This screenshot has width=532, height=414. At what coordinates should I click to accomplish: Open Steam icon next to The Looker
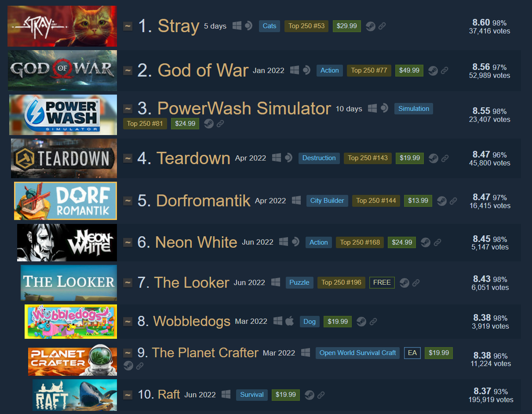tap(404, 282)
